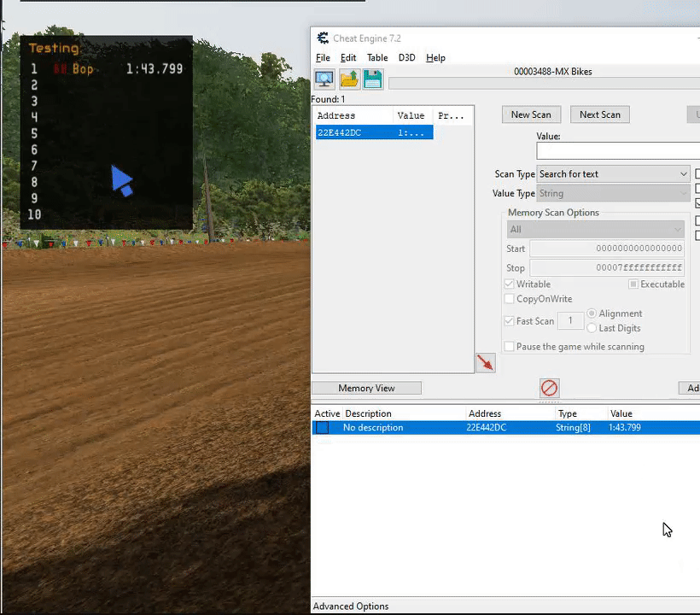This screenshot has height=615, width=700.
Task: Click the String[8] type cell
Action: pos(573,427)
